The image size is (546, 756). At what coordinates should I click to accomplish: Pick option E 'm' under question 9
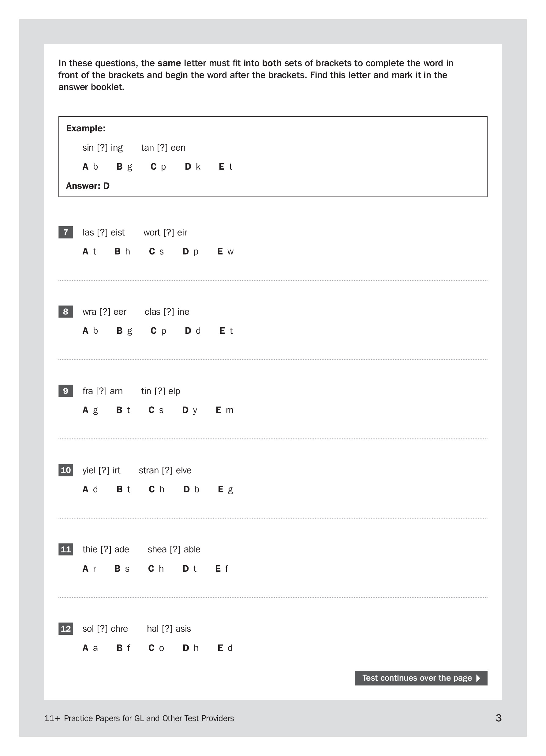coord(225,410)
